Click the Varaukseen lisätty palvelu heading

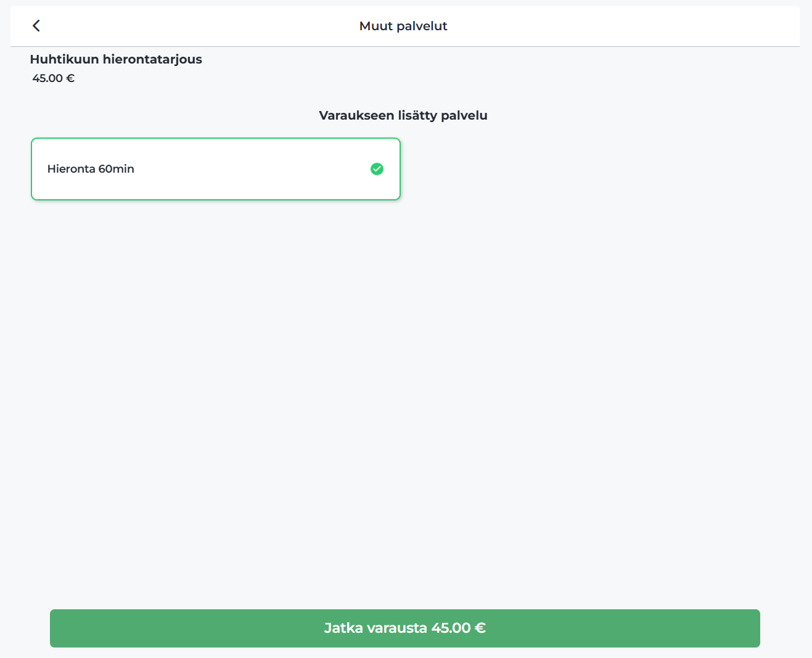pyautogui.click(x=403, y=115)
